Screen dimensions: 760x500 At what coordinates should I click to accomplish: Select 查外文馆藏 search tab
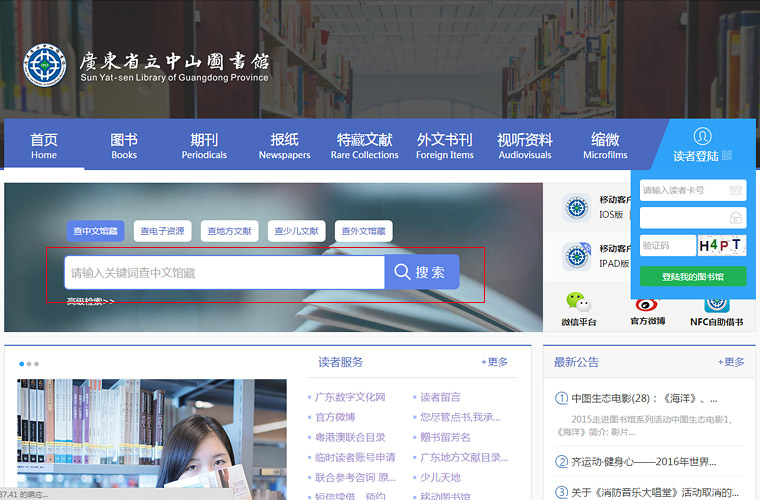coord(364,231)
